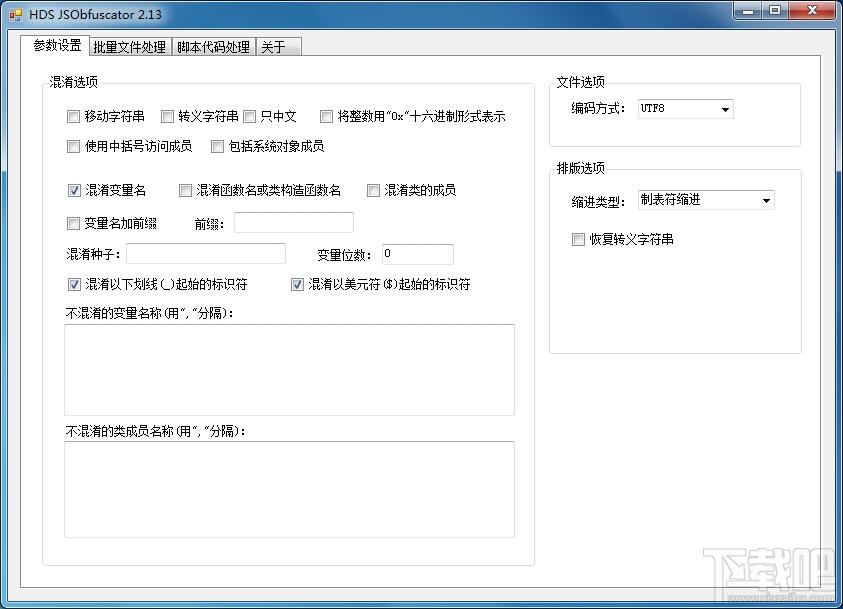This screenshot has width=843, height=609.
Task: Maximize the JSObfuscator window
Action: click(775, 11)
